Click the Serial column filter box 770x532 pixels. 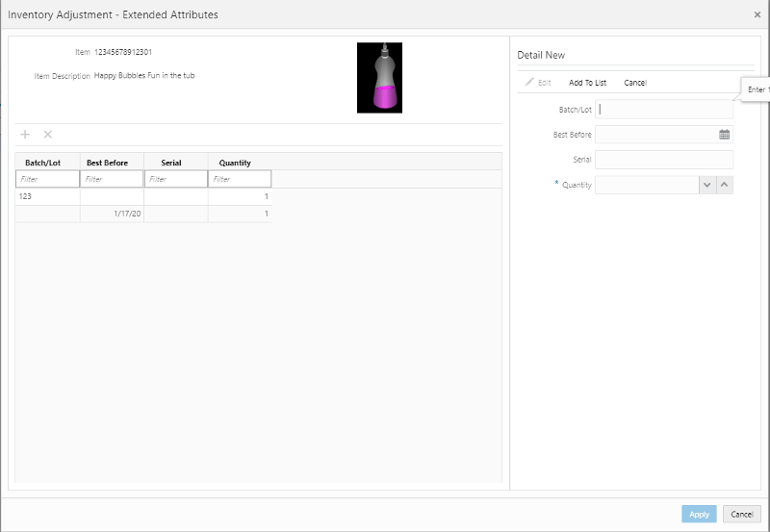(x=176, y=179)
